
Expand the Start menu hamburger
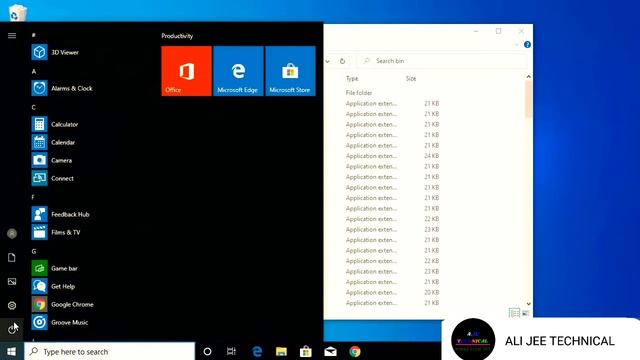pyautogui.click(x=12, y=36)
